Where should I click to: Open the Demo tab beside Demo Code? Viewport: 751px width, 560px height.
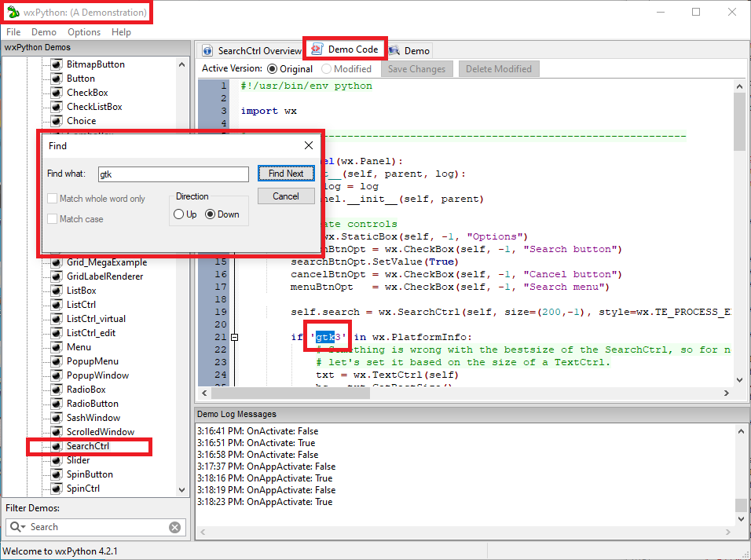coord(409,50)
